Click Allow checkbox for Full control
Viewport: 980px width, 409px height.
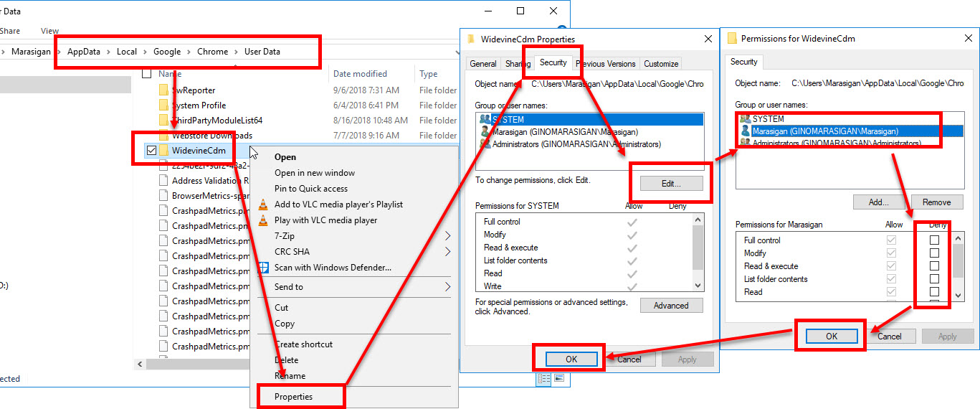click(x=891, y=240)
